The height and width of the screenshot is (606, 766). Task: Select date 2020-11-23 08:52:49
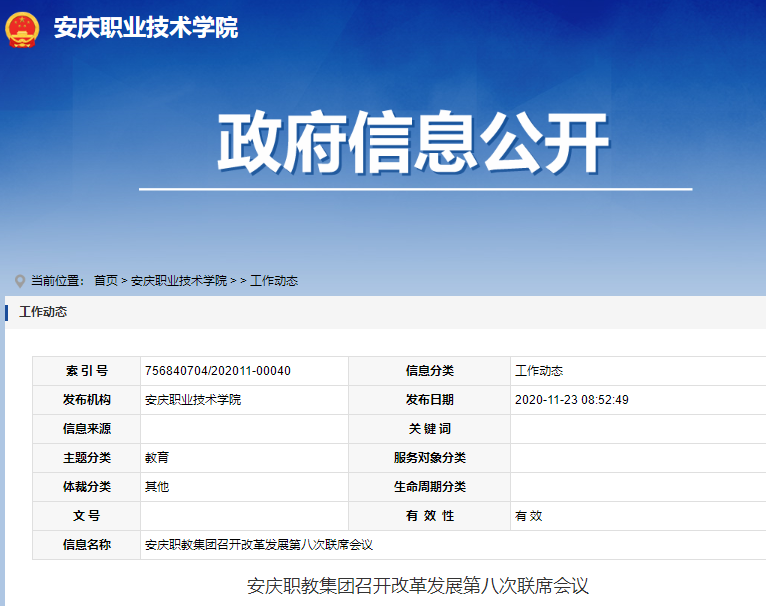tap(572, 400)
